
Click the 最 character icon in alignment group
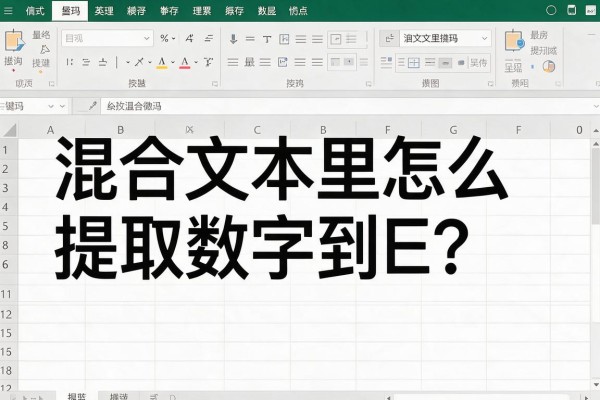tap(249, 62)
